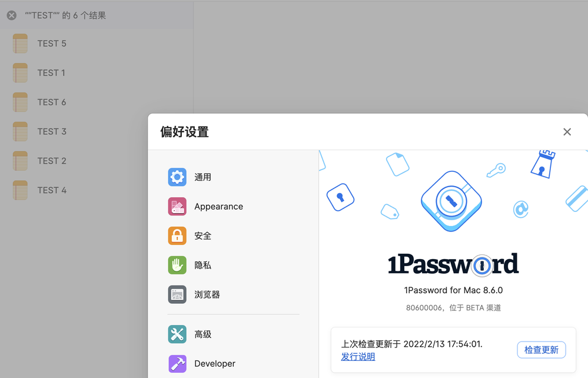
Task: Open the TEST 1 secure note
Action: pyautogui.click(x=51, y=73)
